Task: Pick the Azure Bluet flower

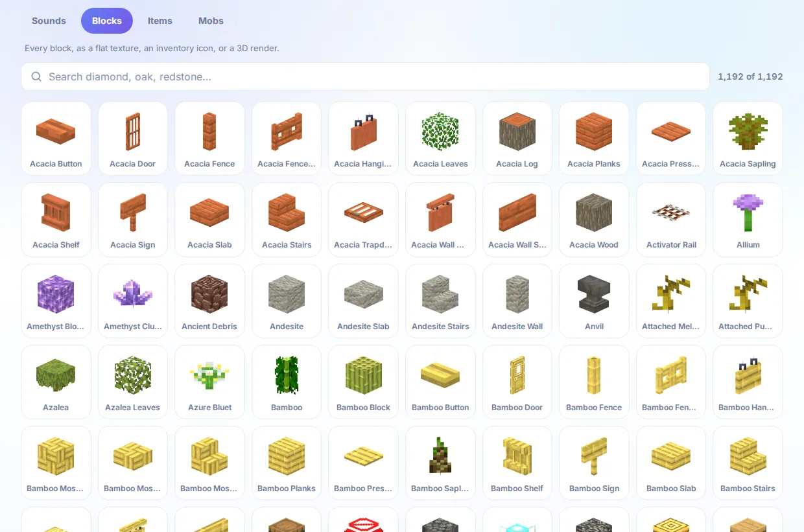Action: click(209, 382)
